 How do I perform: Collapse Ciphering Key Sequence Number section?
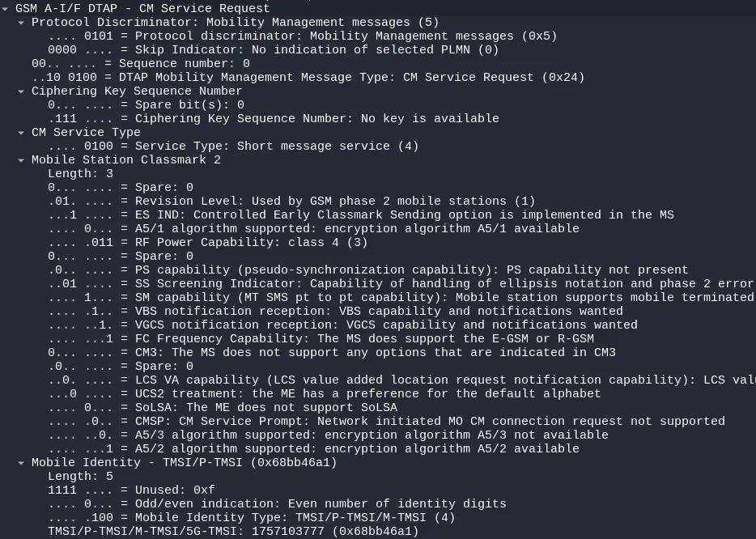[x=22, y=91]
